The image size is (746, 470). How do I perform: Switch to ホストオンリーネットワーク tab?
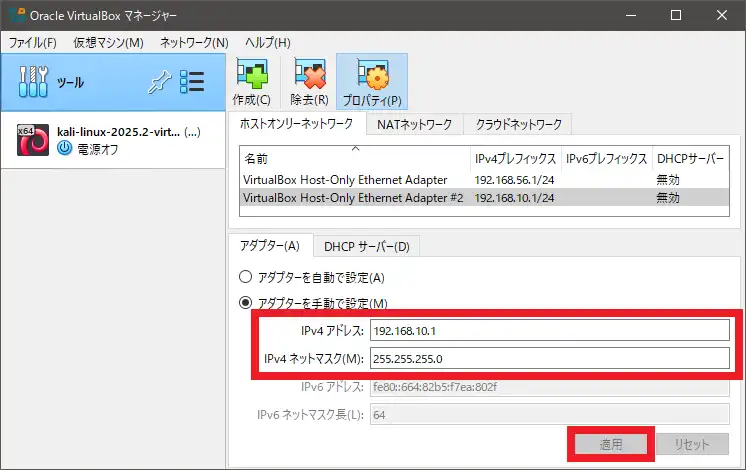pyautogui.click(x=296, y=124)
